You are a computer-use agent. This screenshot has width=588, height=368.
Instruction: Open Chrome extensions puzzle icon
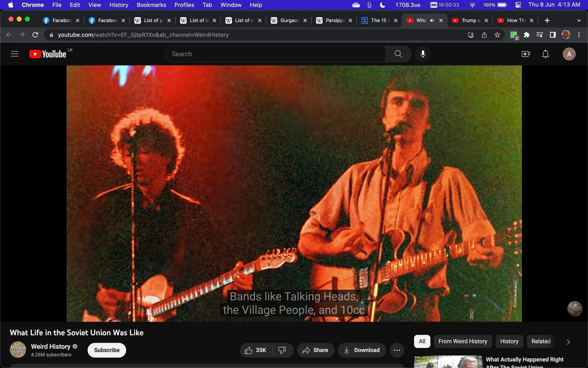pos(527,35)
